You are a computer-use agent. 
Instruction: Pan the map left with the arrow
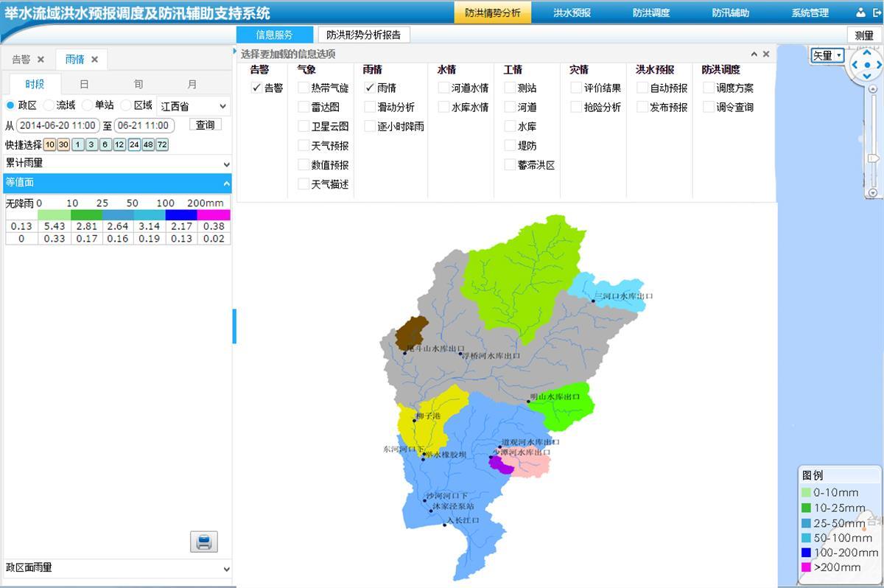tap(856, 65)
